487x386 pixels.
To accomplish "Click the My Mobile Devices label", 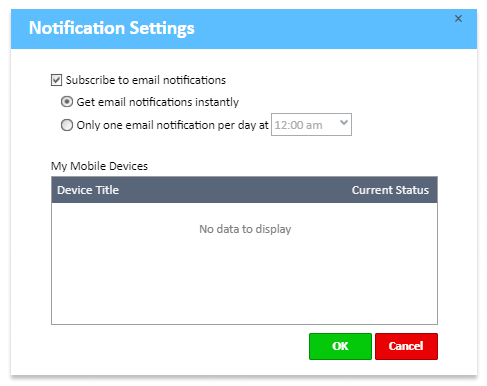I will click(99, 166).
